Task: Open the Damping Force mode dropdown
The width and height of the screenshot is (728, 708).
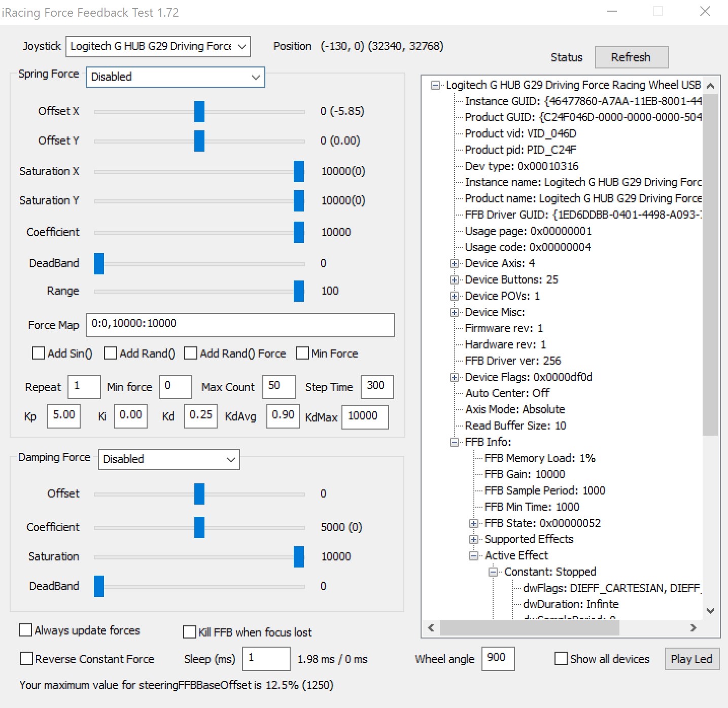Action: [168, 459]
